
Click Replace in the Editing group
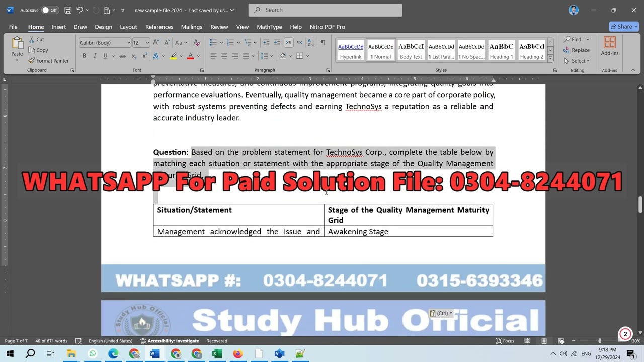coord(577,50)
